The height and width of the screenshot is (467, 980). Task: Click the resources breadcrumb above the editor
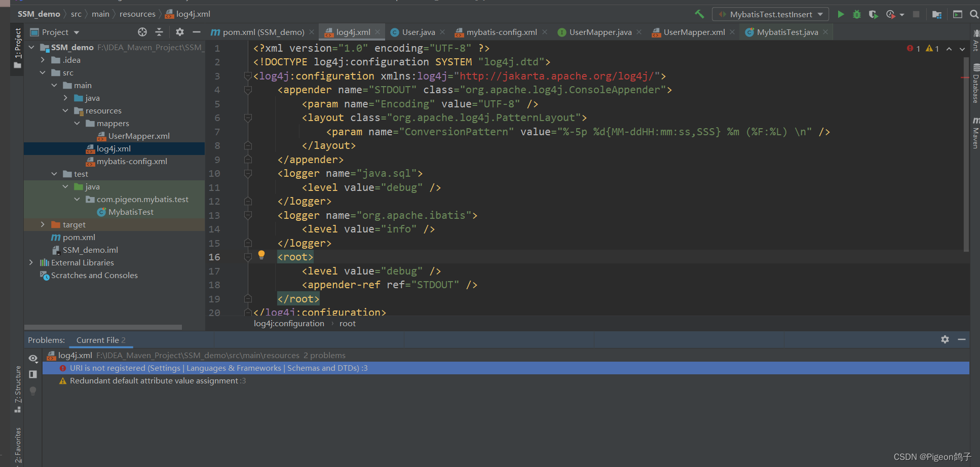(x=137, y=14)
